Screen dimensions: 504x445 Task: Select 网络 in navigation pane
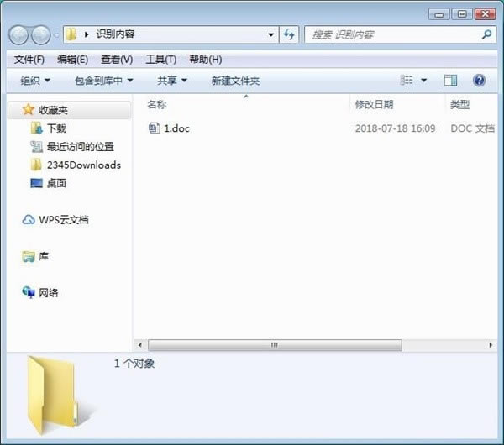[49, 293]
